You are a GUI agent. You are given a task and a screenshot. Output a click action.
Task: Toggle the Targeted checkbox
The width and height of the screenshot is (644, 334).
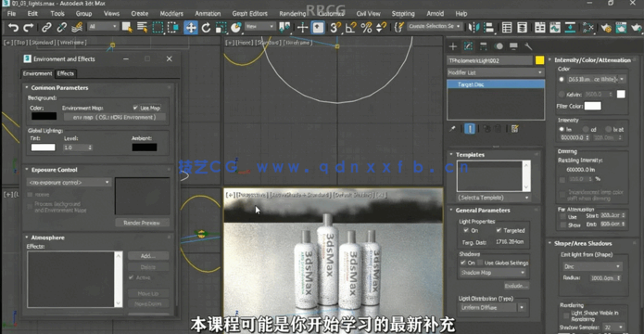click(499, 230)
